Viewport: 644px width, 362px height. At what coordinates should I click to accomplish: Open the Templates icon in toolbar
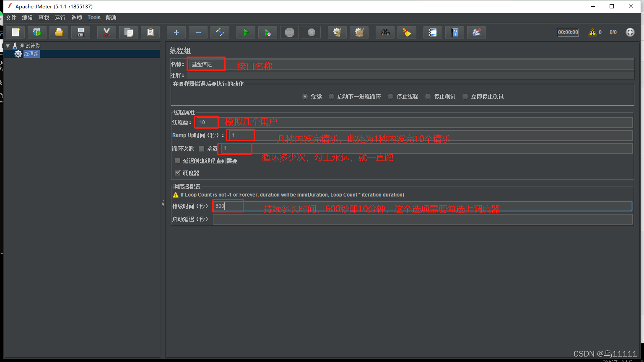tap(37, 32)
